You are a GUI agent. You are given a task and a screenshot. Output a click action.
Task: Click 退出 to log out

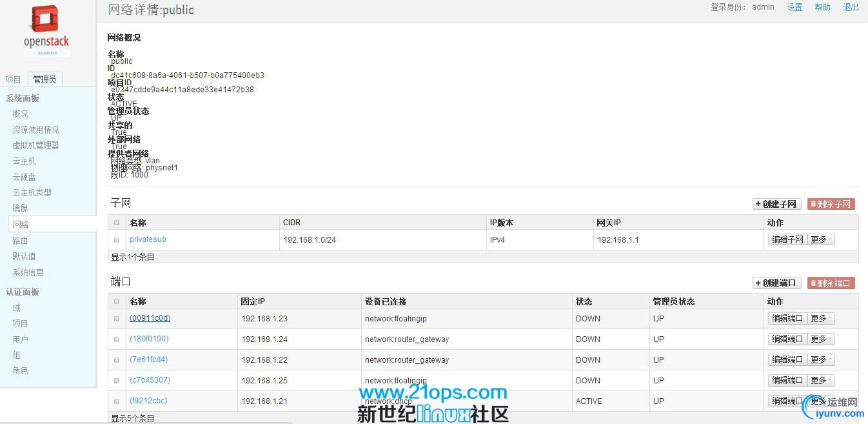[851, 7]
